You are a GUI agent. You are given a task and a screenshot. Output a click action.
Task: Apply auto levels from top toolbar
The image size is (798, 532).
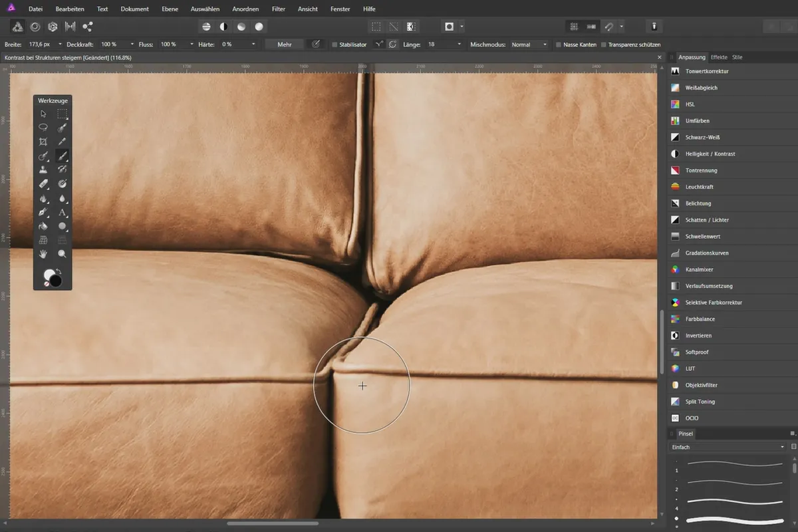(x=206, y=27)
